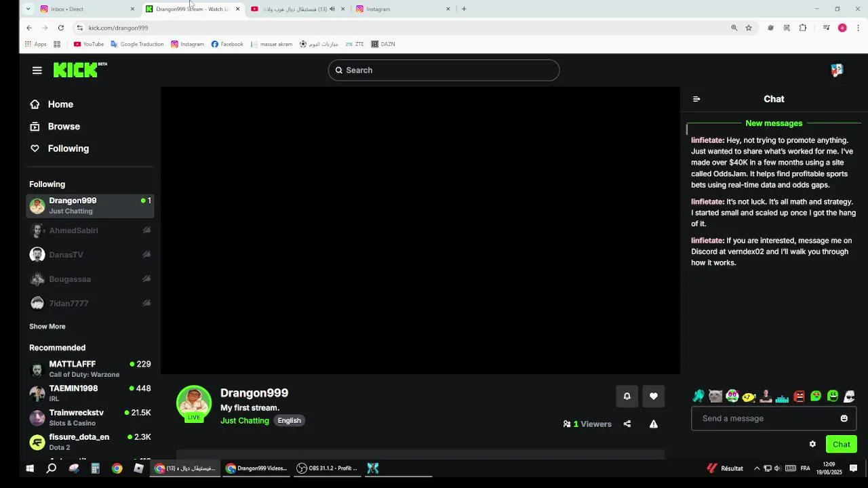868x488 pixels.
Task: Click the zoom magnifier in address bar
Action: click(x=734, y=28)
